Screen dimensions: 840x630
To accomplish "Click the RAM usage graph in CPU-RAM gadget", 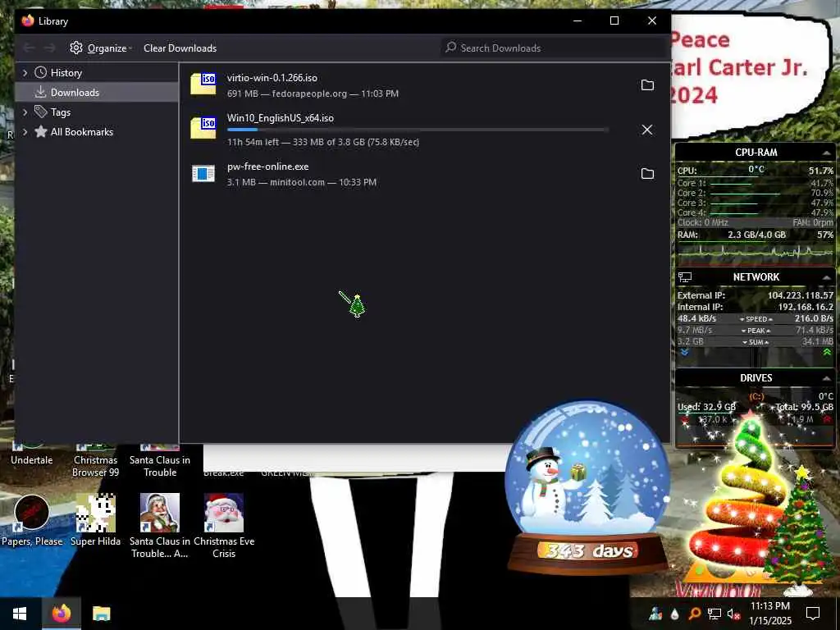I will [x=756, y=253].
